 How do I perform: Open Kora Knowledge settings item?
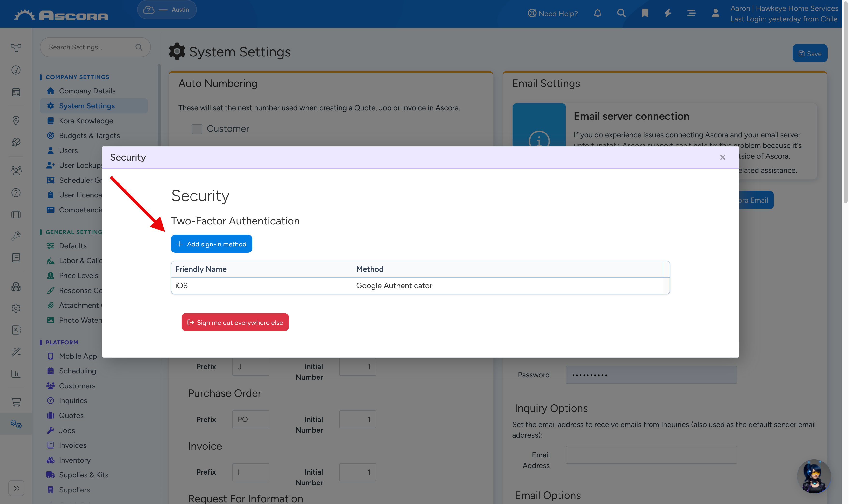pyautogui.click(x=86, y=121)
